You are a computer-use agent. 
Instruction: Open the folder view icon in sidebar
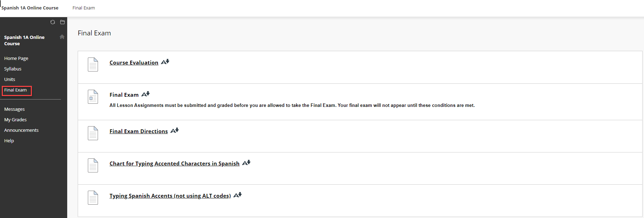[x=62, y=22]
